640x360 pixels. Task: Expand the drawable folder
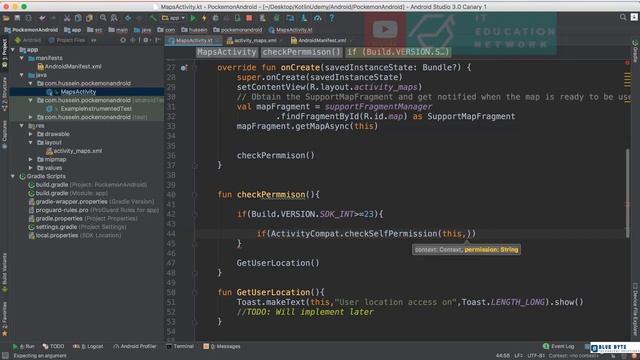coord(31,134)
